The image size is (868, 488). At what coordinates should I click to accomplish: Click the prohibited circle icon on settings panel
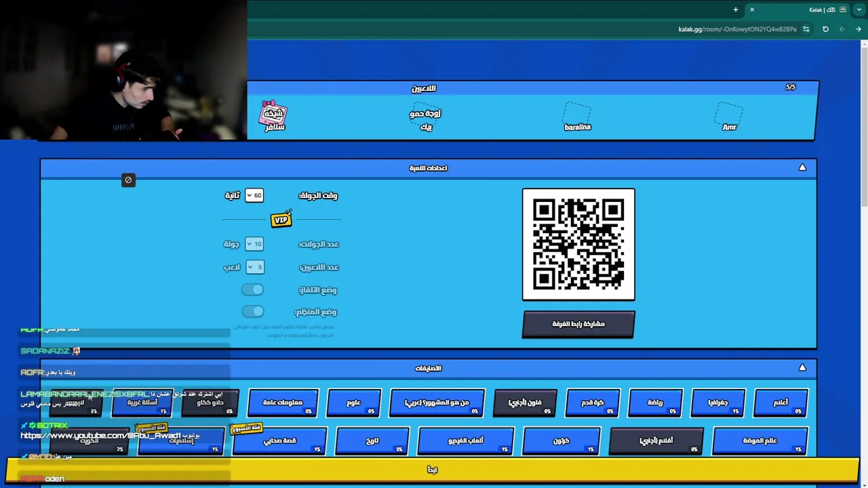point(128,180)
